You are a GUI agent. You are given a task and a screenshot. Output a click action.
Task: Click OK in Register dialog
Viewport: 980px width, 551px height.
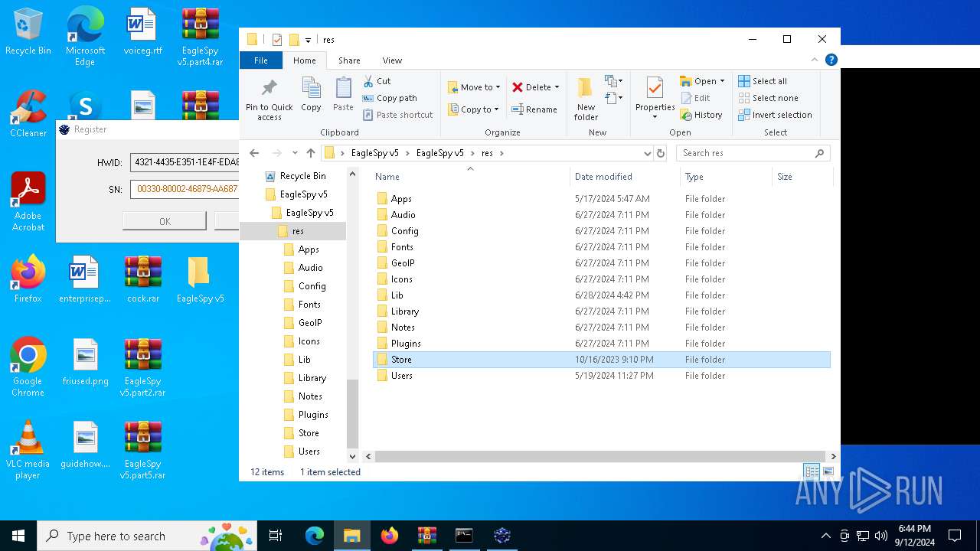click(165, 221)
